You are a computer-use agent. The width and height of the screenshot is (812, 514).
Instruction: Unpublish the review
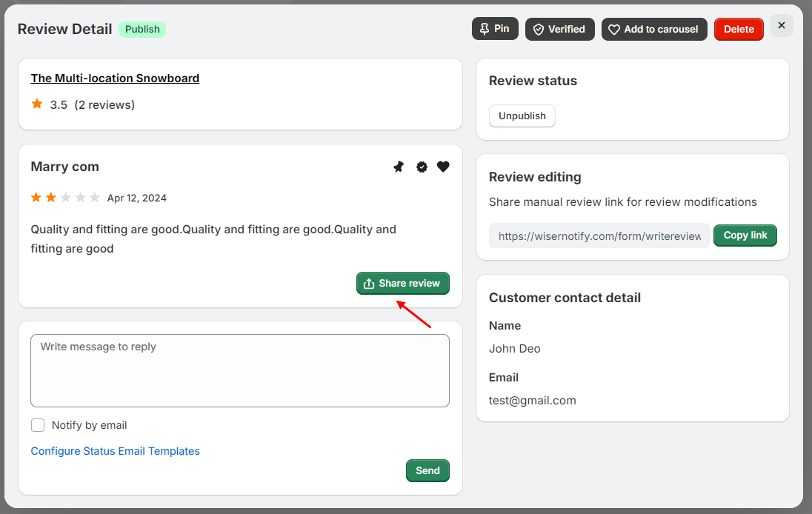[522, 116]
